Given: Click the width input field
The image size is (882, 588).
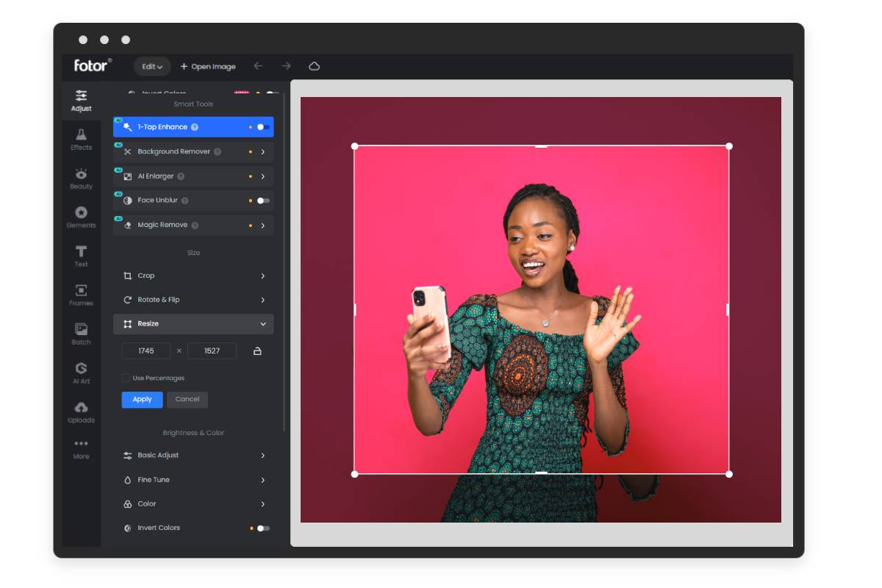Looking at the screenshot, I should [x=146, y=351].
